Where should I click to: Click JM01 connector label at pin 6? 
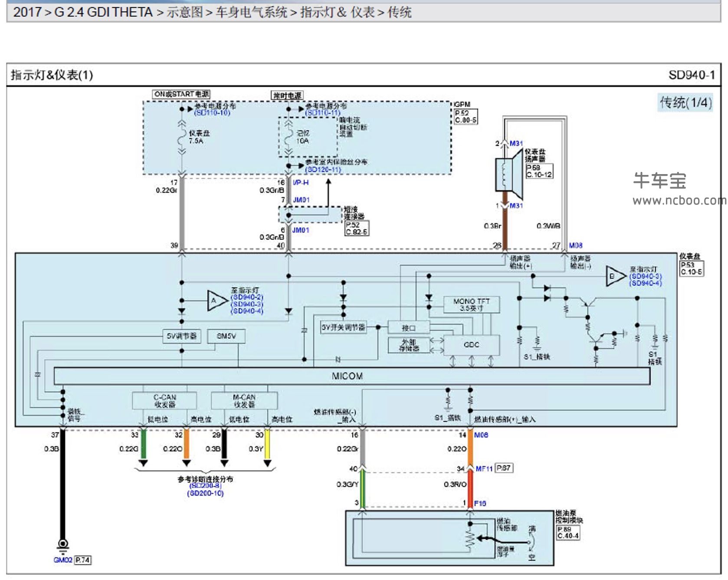pyautogui.click(x=301, y=230)
